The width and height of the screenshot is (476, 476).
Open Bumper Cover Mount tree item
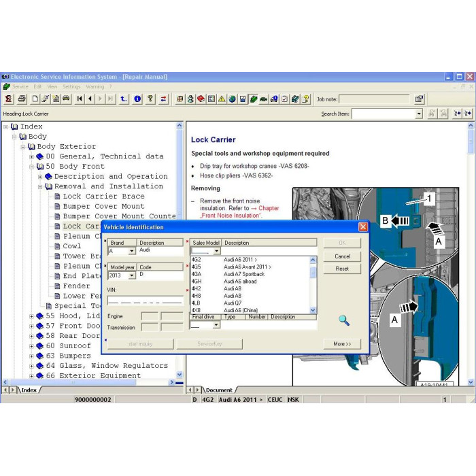point(103,207)
